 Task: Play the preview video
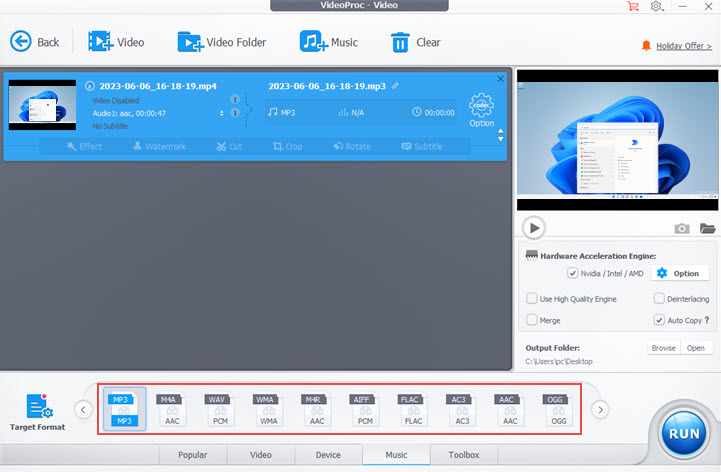(534, 228)
